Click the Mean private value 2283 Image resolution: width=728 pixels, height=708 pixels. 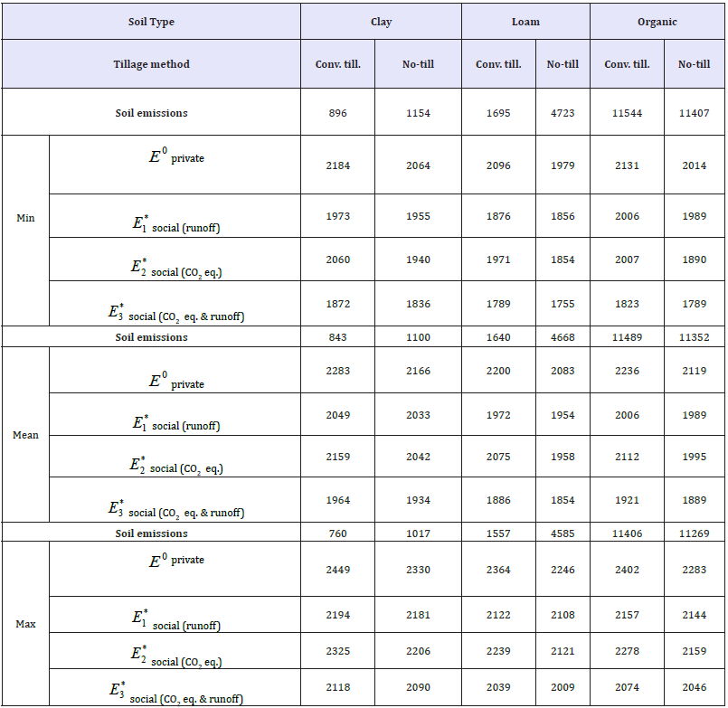337,371
